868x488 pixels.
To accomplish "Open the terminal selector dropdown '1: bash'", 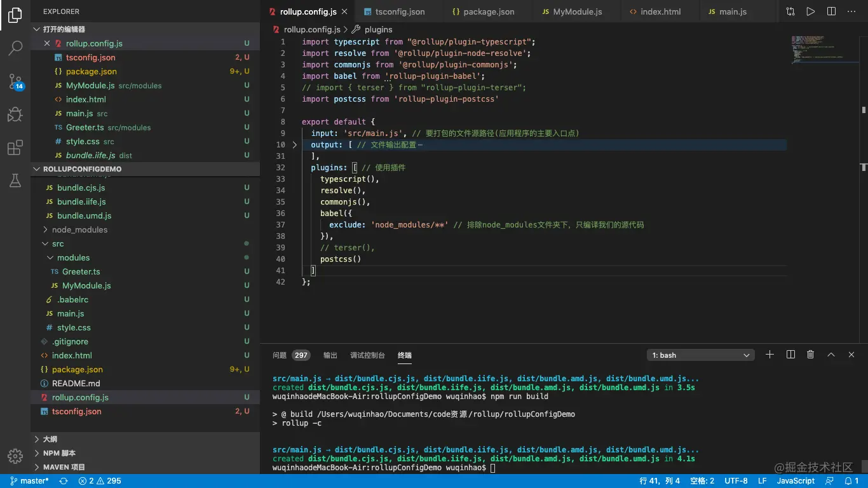I will [x=700, y=355].
